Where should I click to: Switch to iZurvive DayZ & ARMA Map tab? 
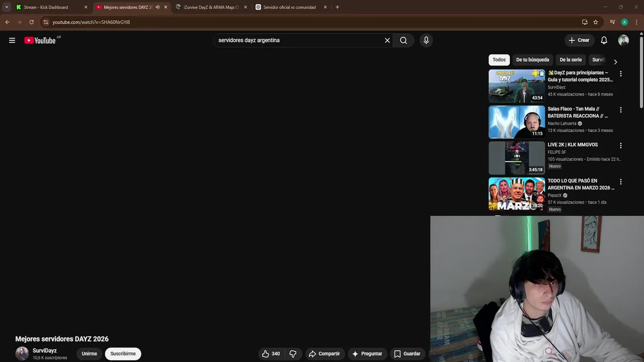click(211, 7)
